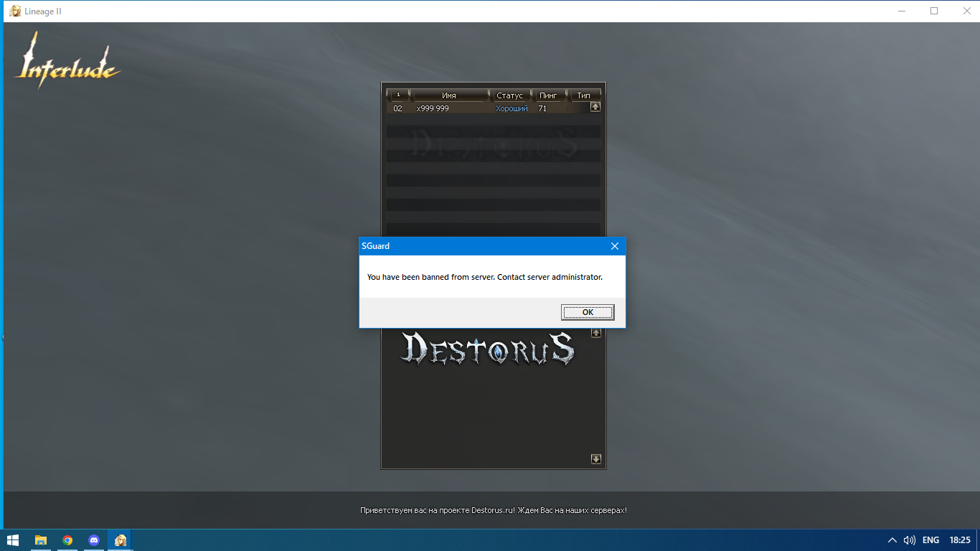Click the ping value 71

click(x=542, y=108)
